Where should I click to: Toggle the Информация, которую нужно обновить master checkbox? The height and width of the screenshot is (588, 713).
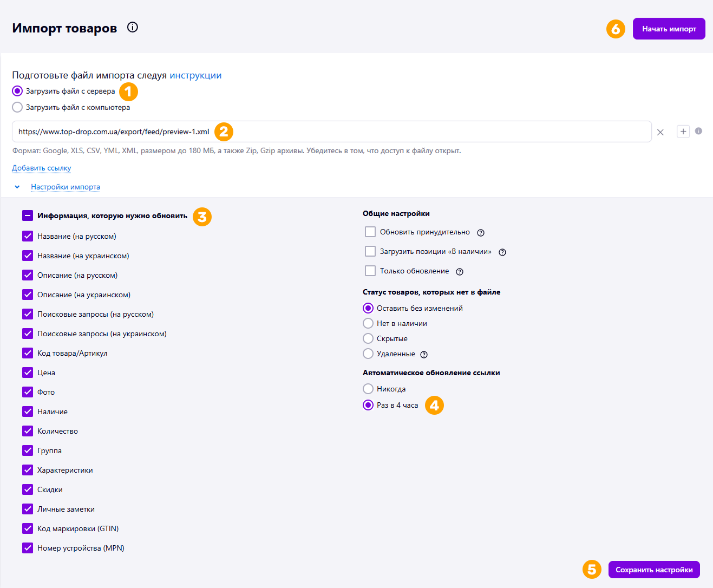coord(28,215)
